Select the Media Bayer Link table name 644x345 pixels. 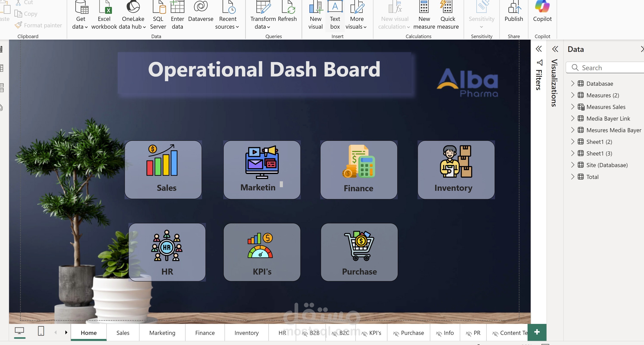coord(608,118)
